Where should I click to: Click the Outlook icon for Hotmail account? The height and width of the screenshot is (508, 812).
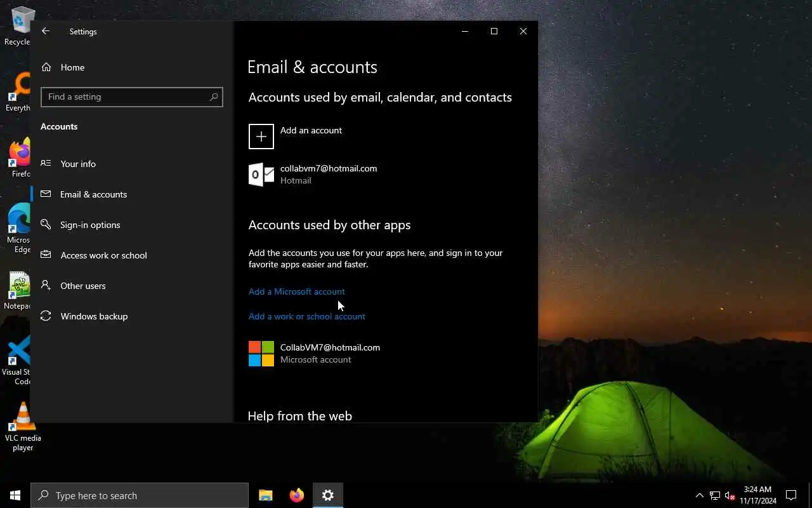[261, 174]
